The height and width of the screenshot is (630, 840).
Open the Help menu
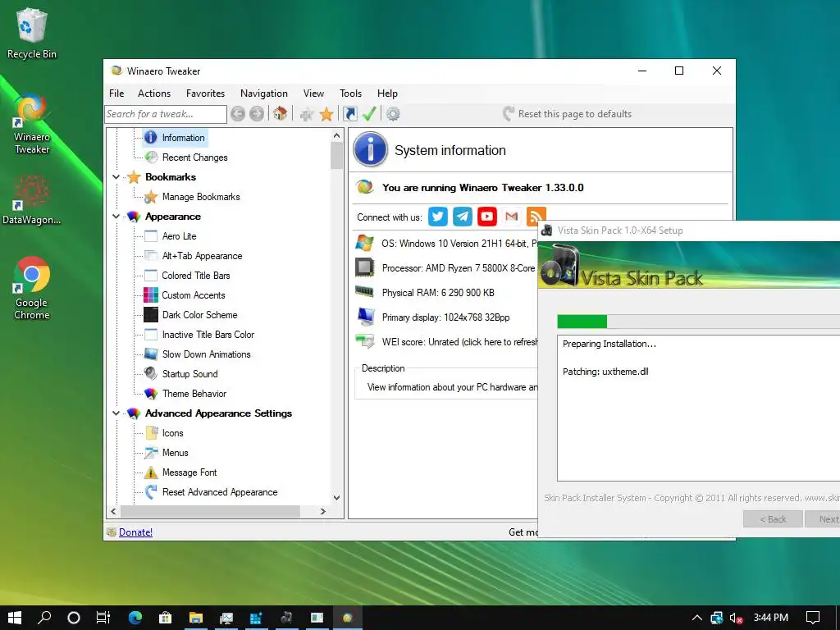tap(387, 94)
